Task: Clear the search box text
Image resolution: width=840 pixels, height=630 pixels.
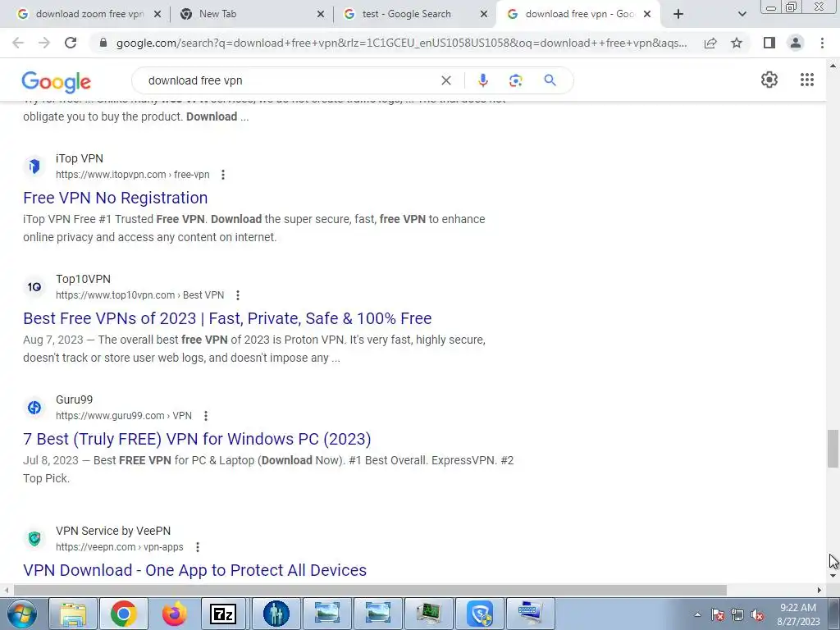Action: pyautogui.click(x=445, y=80)
